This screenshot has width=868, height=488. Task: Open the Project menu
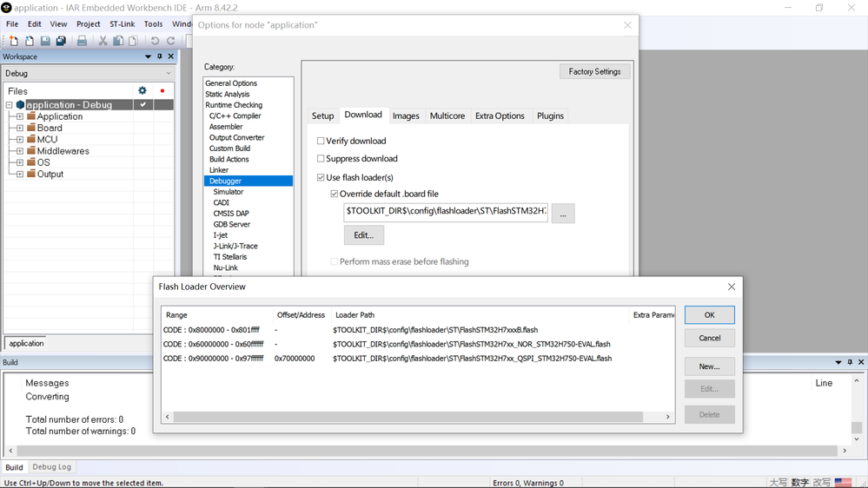coord(89,23)
